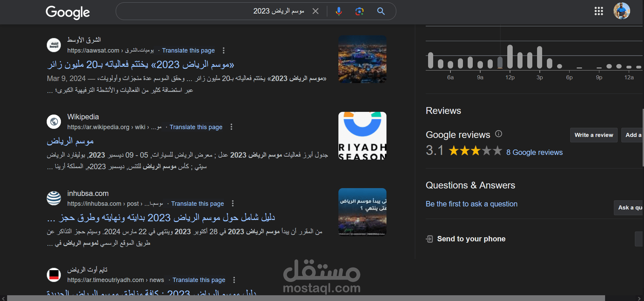Click the Wikipedia result globe favicon
The image size is (644, 301).
[x=54, y=121]
